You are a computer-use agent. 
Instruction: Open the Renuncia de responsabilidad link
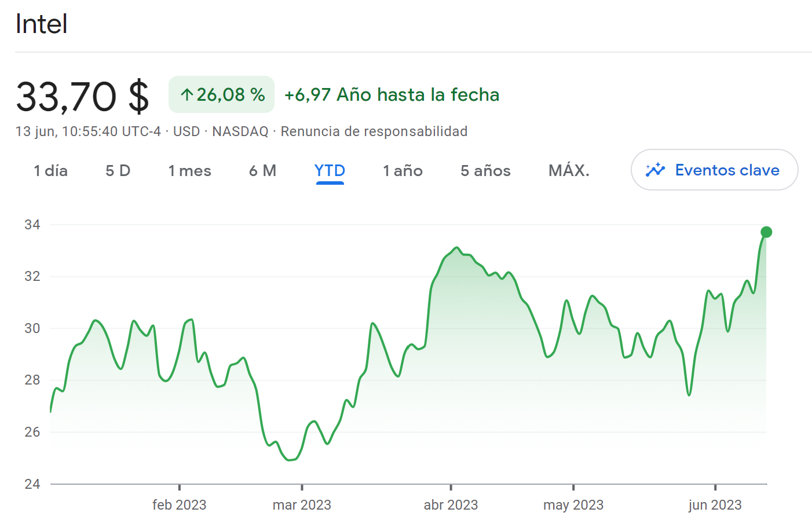[x=374, y=131]
